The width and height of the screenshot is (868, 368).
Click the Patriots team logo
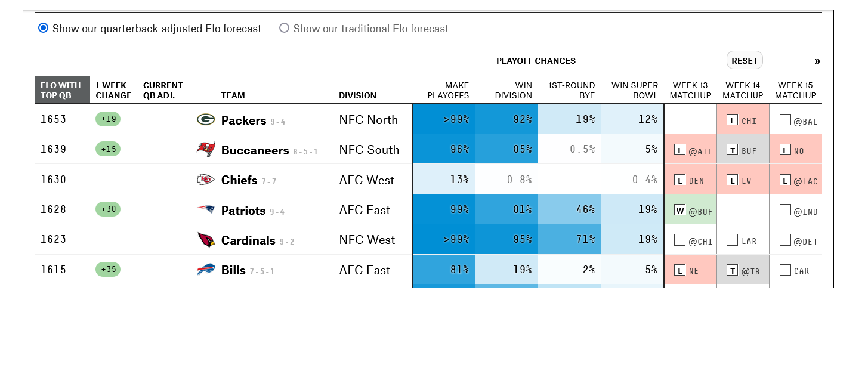pos(206,210)
